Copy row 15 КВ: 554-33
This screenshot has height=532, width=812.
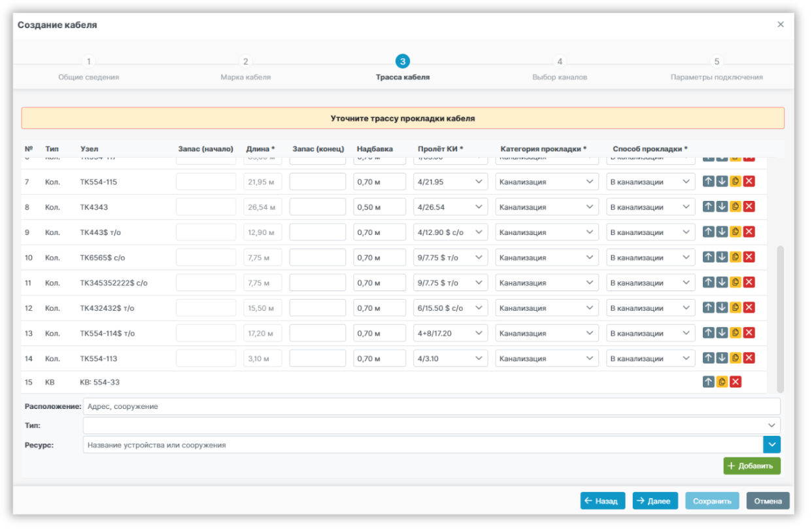[722, 382]
